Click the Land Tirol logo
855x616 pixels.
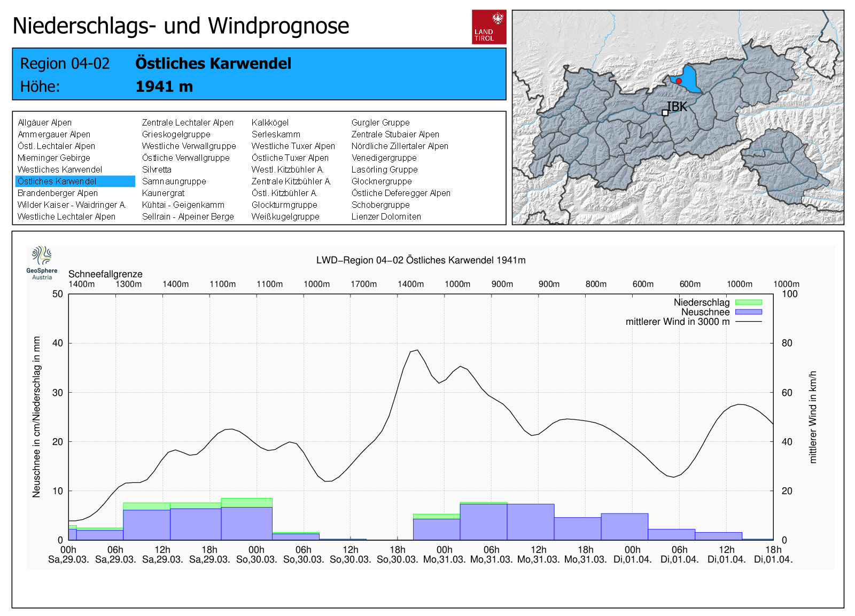point(489,27)
